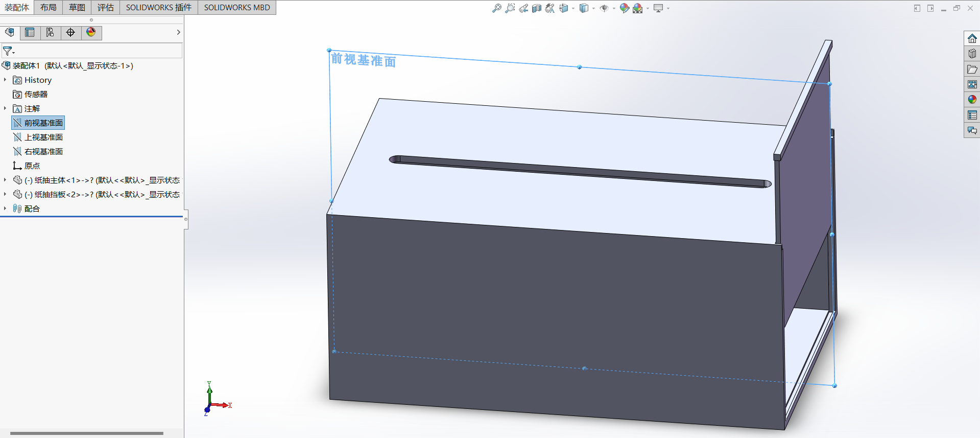
Task: Click the tree filter funnel icon
Action: coord(8,51)
